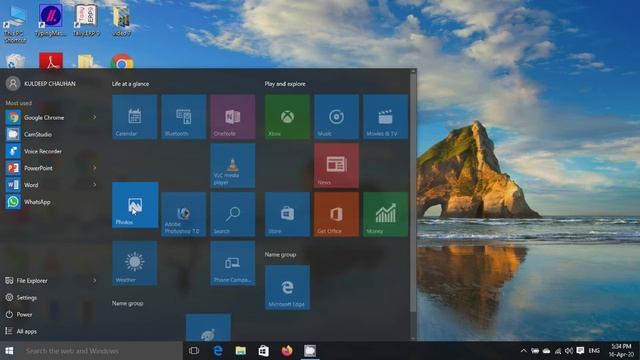
Task: Open Edge from the taskbar
Action: (x=218, y=351)
